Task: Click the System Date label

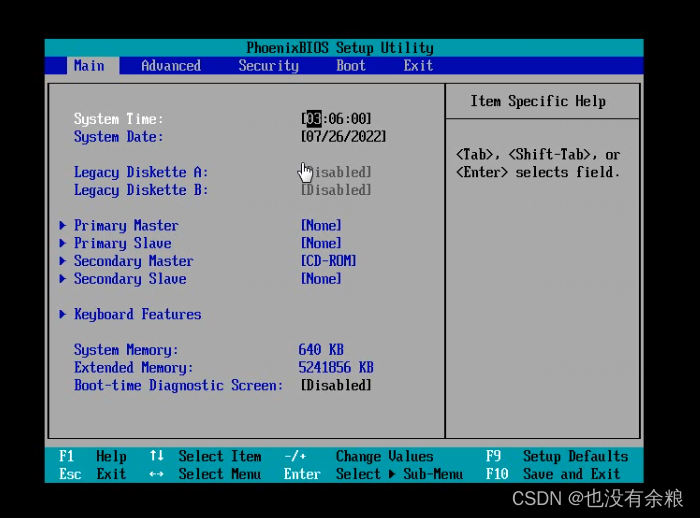Action: (x=119, y=137)
